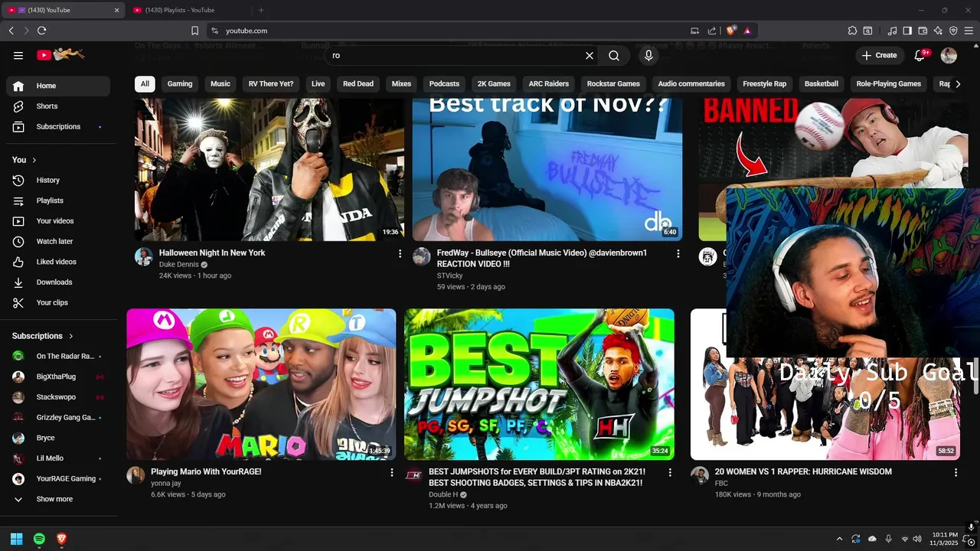
Task: Select the All category chip
Action: 145,83
